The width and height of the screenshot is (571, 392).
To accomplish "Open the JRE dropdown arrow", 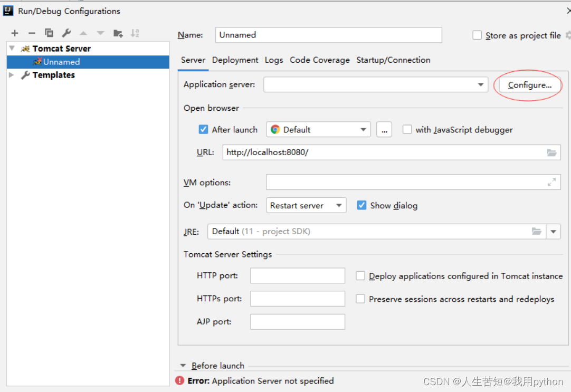I will pos(553,232).
